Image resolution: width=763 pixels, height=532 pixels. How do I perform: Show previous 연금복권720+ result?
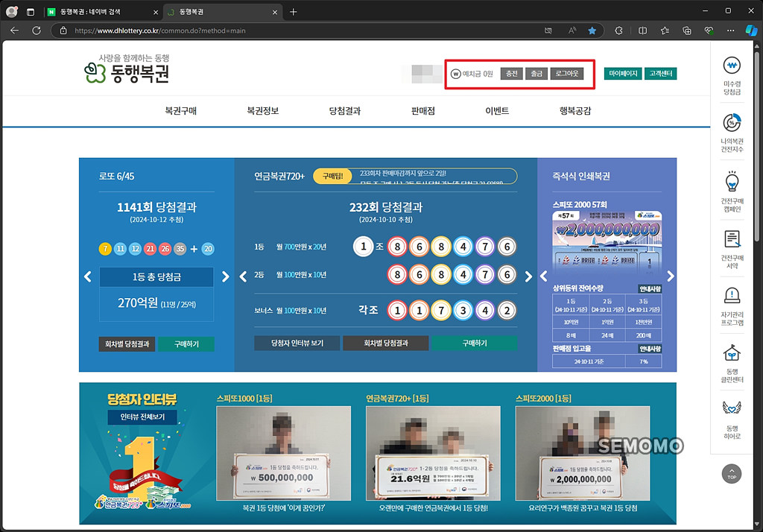244,276
